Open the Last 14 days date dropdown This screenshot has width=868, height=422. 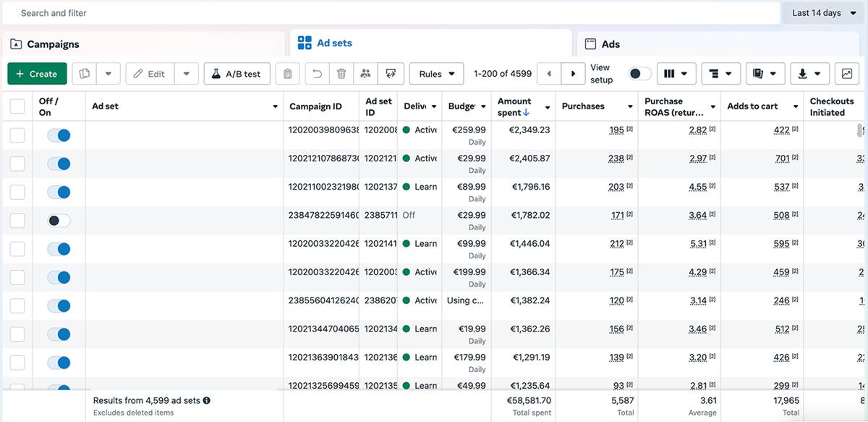[x=823, y=13]
